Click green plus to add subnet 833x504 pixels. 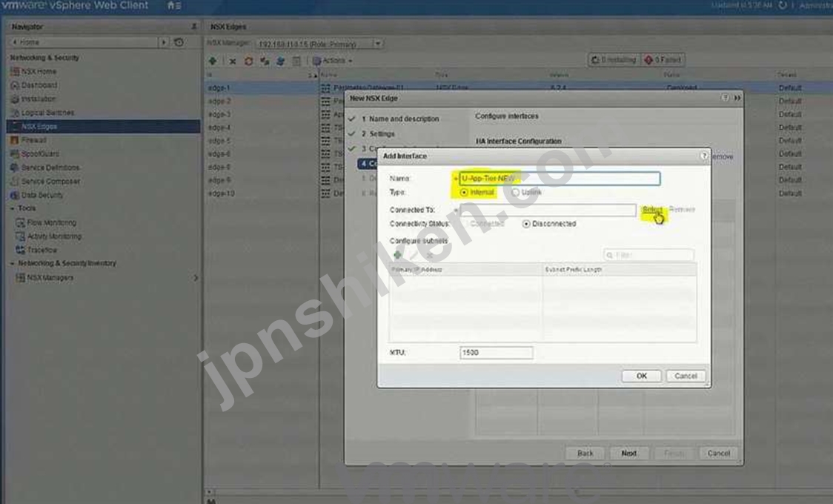(397, 255)
